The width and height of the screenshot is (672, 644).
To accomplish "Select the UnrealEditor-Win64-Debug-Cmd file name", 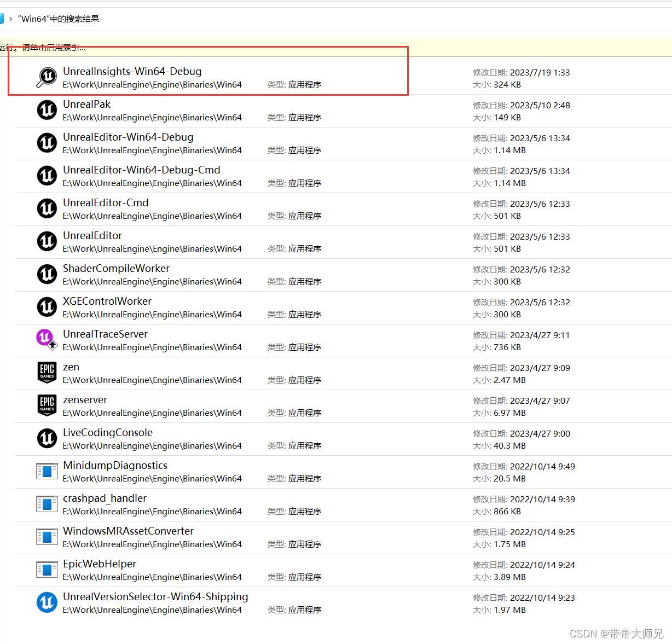I will 142,170.
